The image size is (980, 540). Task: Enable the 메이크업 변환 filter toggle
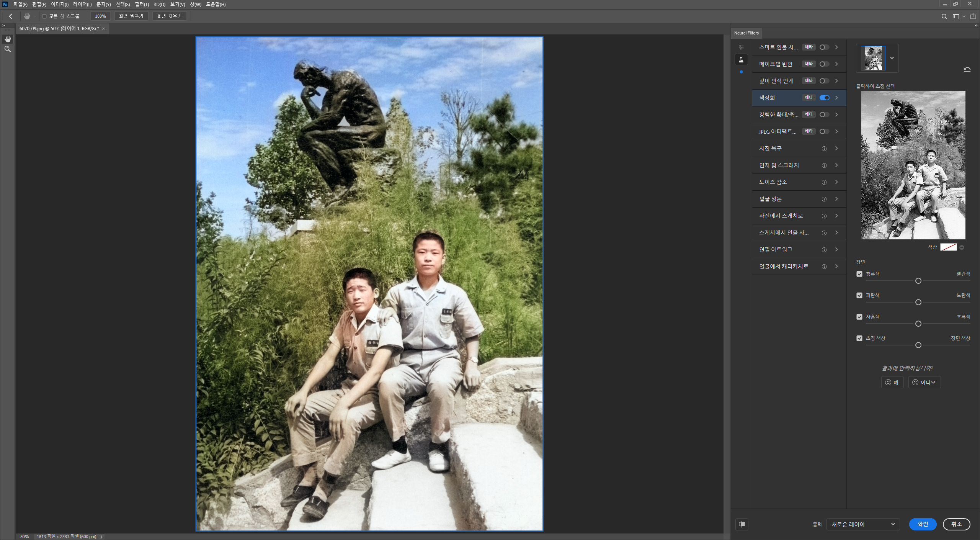tap(824, 64)
